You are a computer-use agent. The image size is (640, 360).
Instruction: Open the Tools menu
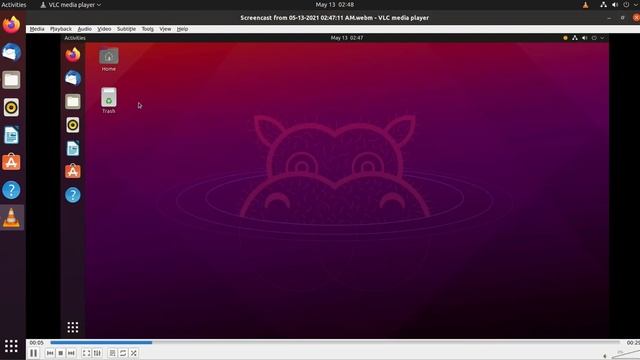pyautogui.click(x=148, y=29)
